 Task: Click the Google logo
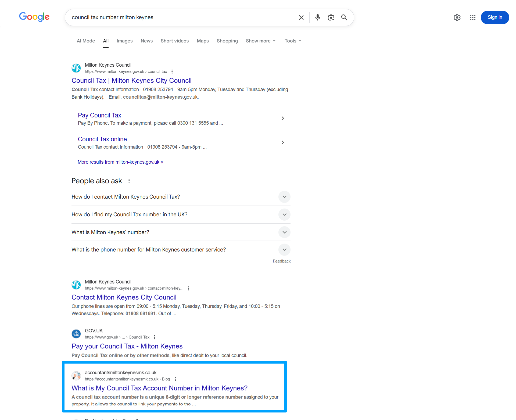coord(34,17)
